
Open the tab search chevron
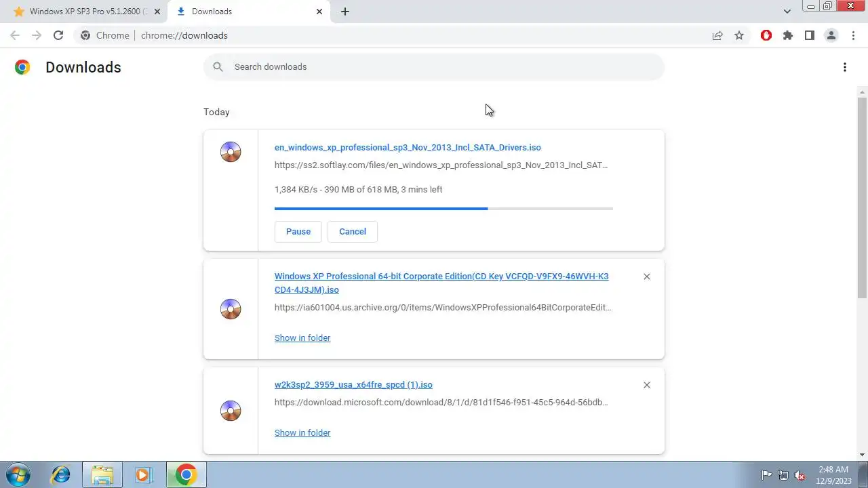[787, 12]
